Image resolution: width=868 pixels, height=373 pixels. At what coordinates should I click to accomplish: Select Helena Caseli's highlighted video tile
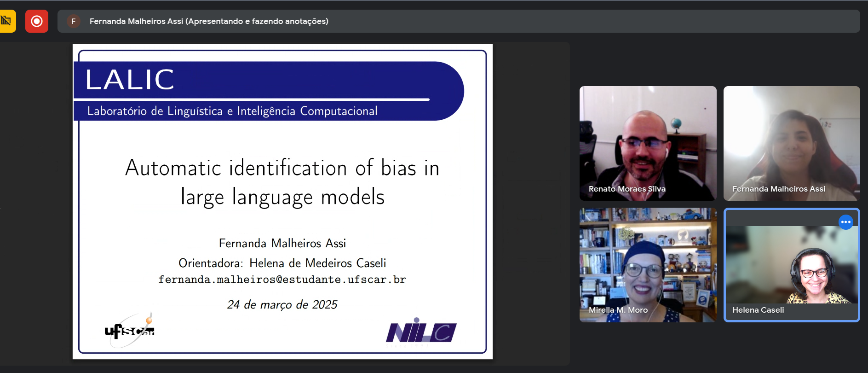click(x=791, y=265)
